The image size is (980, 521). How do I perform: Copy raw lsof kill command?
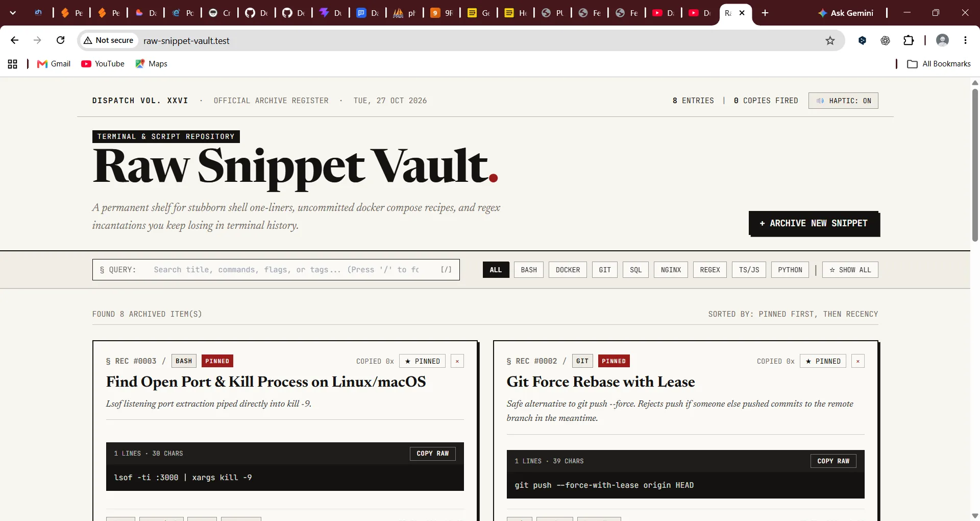[x=432, y=454]
